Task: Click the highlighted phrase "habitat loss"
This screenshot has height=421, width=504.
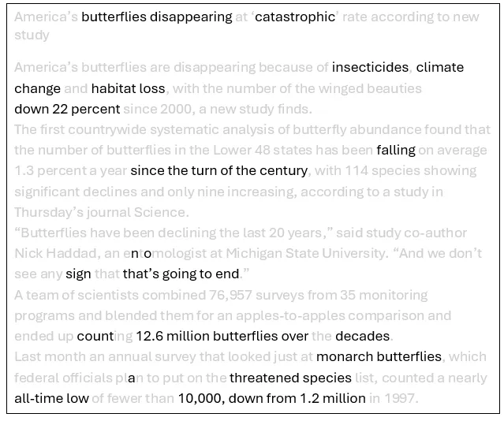Action: tap(129, 88)
